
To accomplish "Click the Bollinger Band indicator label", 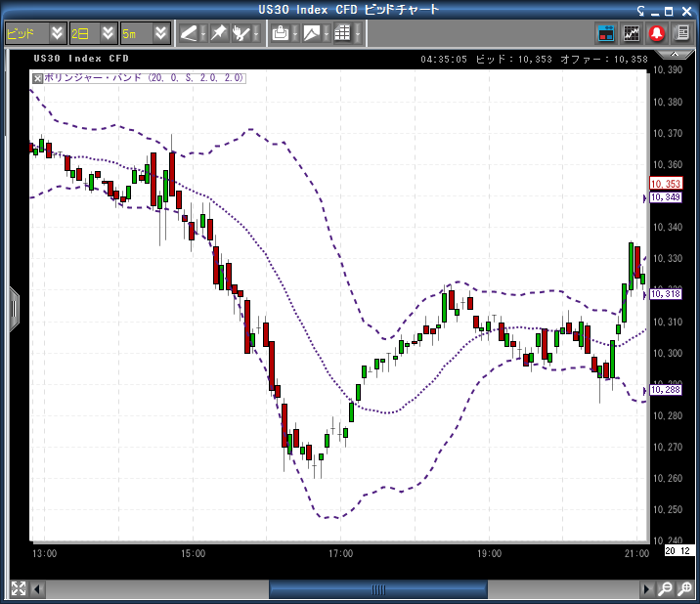I will (144, 77).
